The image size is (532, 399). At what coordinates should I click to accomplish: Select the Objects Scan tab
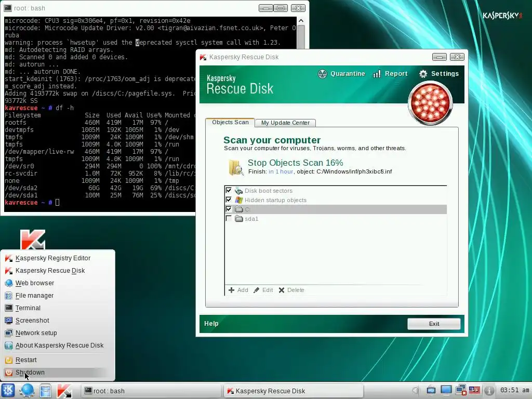point(230,122)
